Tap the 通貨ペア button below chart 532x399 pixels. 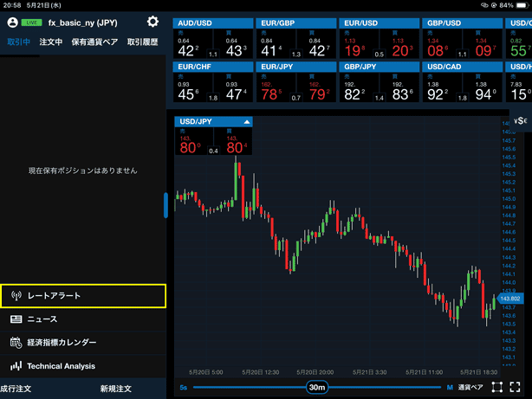coord(470,387)
